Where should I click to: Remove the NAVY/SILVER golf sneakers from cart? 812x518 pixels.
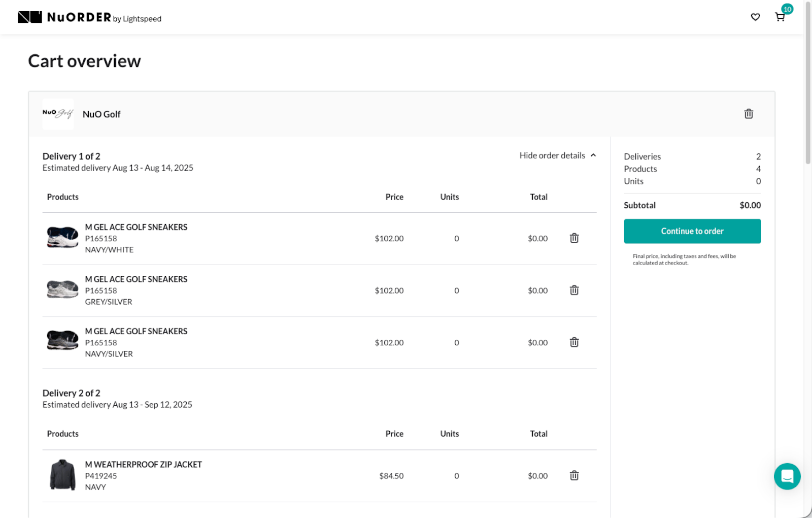pos(573,342)
